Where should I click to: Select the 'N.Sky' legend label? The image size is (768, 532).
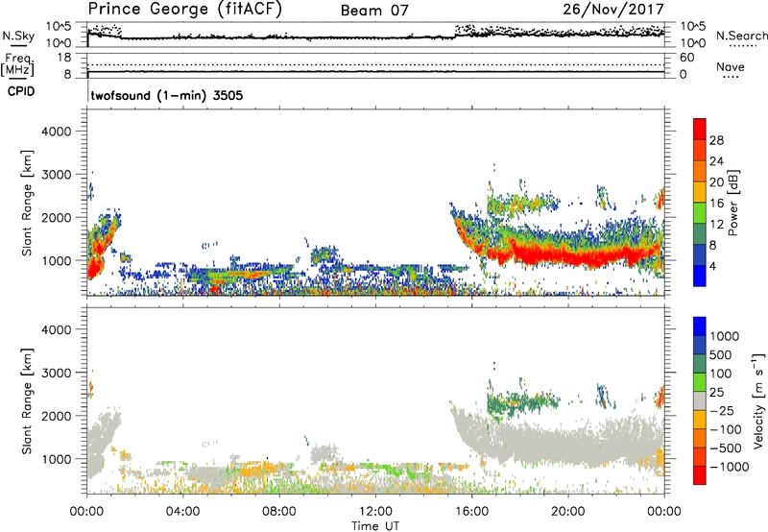[18, 36]
